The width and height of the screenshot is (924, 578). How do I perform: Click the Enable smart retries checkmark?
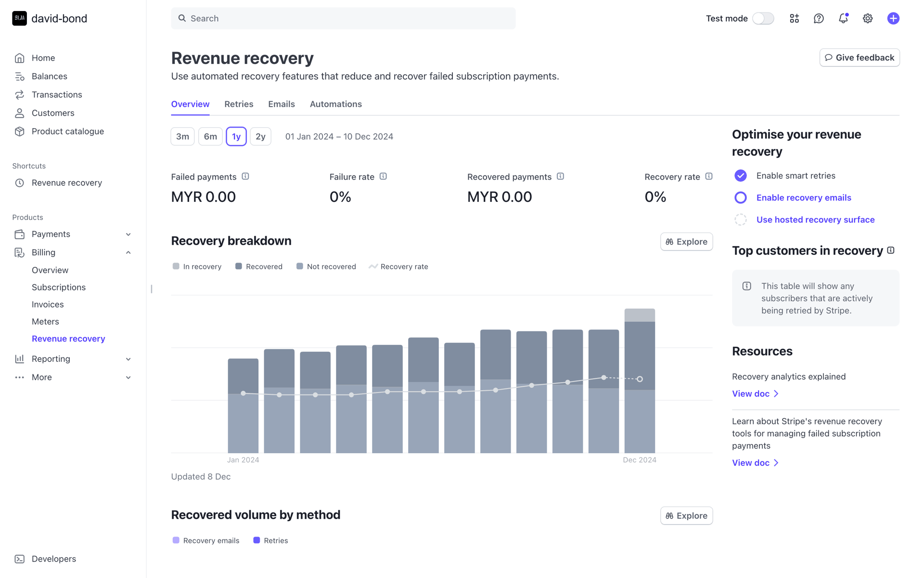coord(741,176)
